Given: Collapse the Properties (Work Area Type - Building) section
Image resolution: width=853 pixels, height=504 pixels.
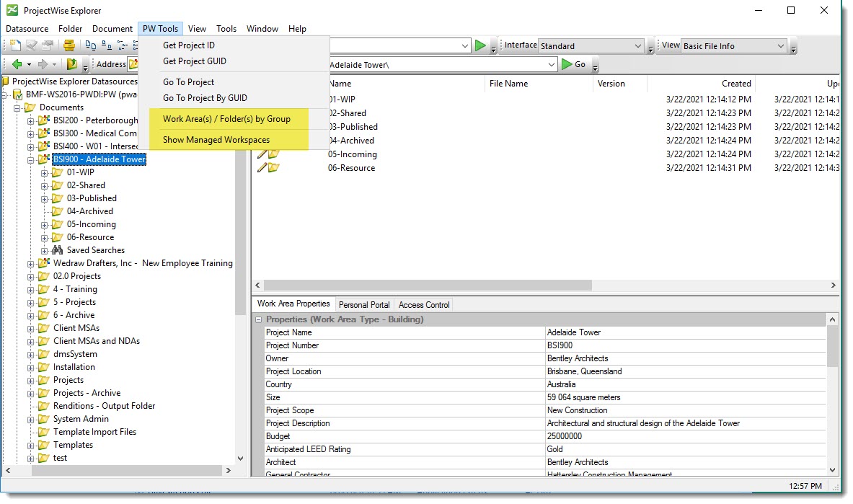Looking at the screenshot, I should pos(258,319).
